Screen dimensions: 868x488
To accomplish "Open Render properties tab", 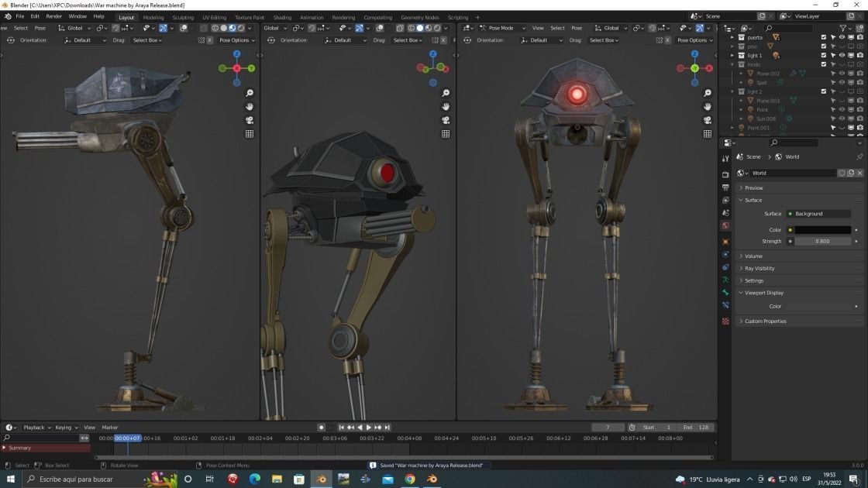I will pyautogui.click(x=725, y=174).
